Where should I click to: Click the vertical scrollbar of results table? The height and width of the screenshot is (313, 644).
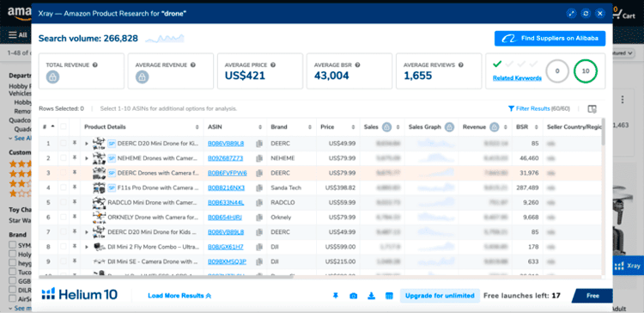[604, 132]
